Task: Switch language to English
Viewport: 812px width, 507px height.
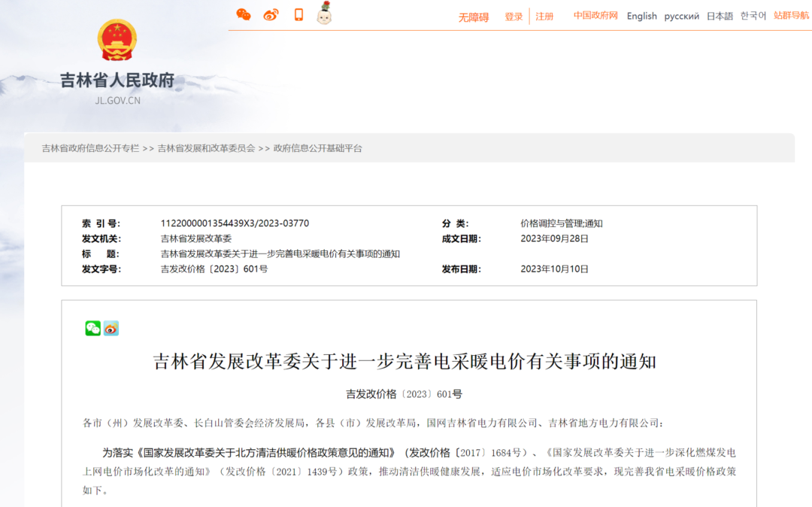Action: (641, 16)
